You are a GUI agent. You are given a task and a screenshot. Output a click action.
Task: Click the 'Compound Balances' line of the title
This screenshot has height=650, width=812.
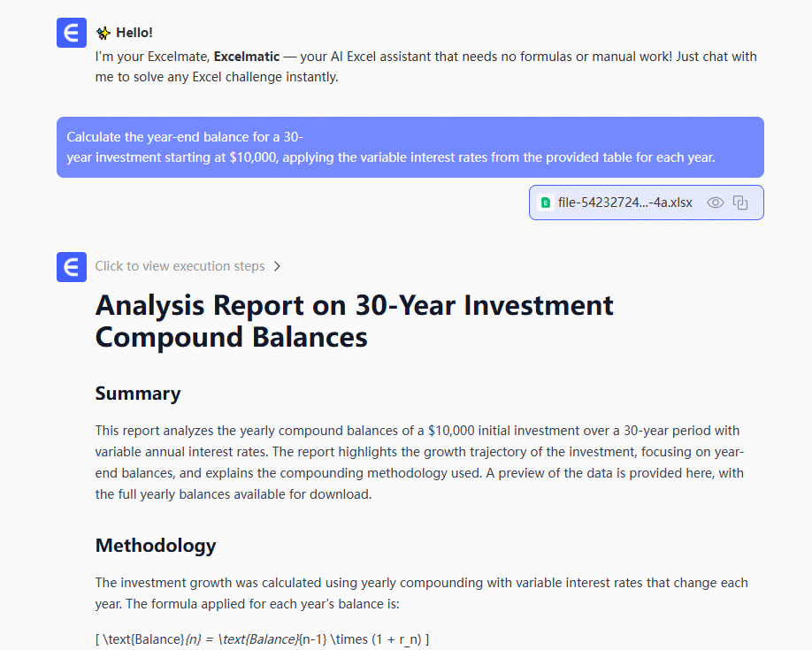click(x=231, y=337)
